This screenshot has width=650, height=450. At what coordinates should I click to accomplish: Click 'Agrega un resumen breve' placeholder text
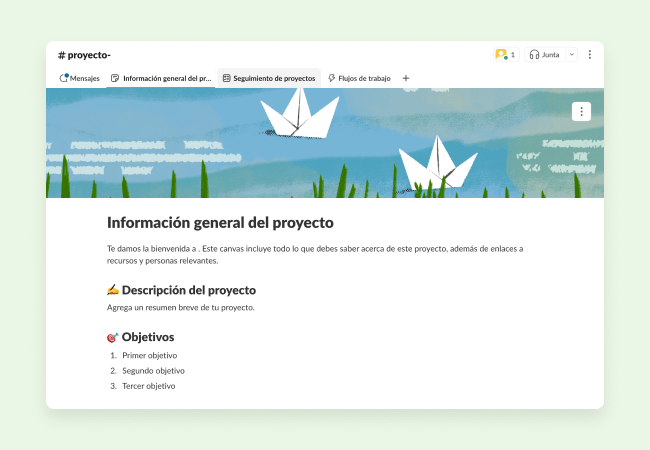pyautogui.click(x=180, y=307)
